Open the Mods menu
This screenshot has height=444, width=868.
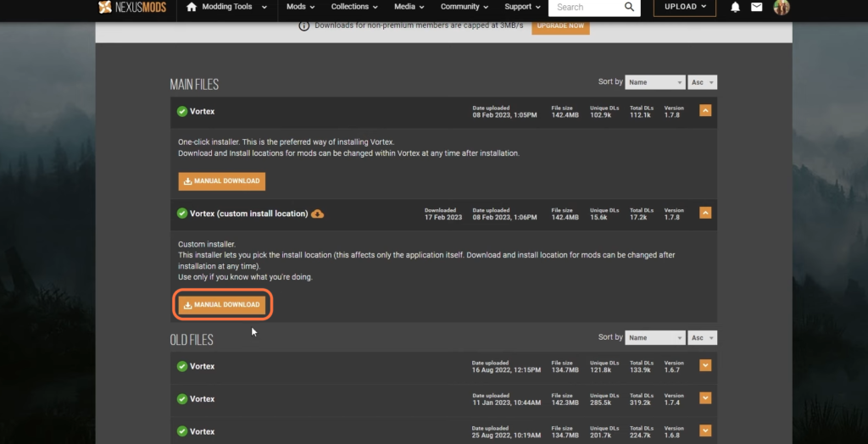301,7
